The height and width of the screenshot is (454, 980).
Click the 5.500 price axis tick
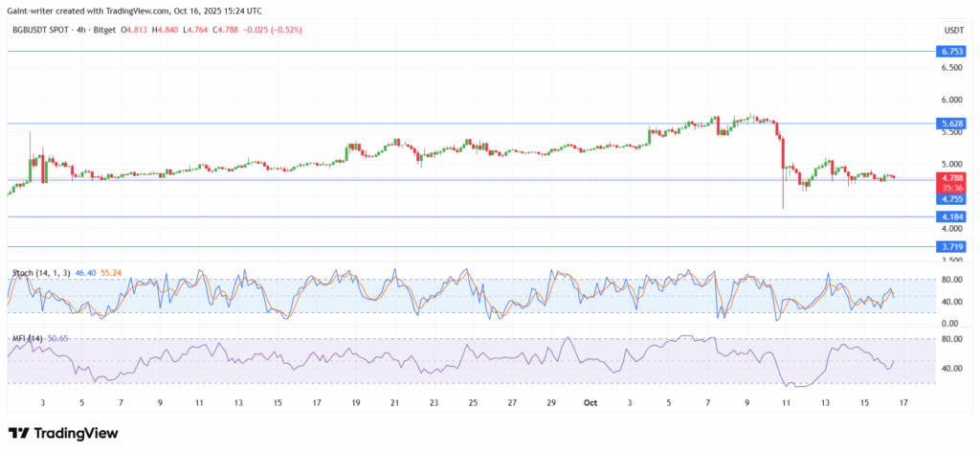pyautogui.click(x=952, y=132)
